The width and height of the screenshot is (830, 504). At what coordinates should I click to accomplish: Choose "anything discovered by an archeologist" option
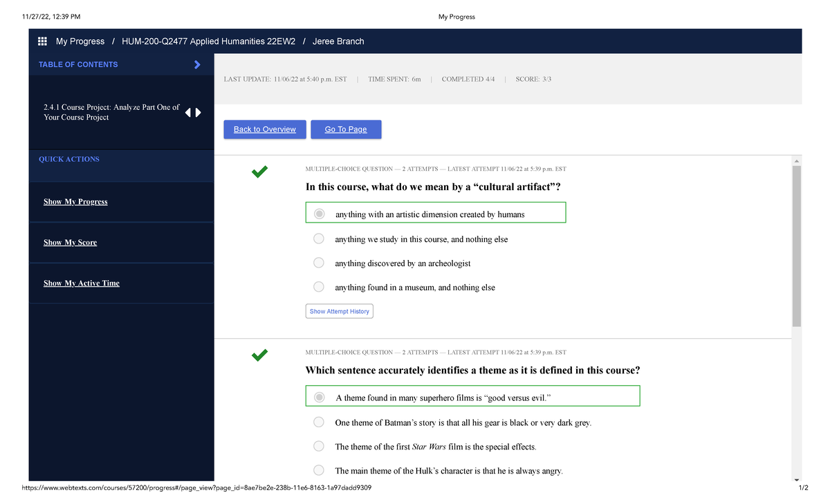pyautogui.click(x=319, y=263)
